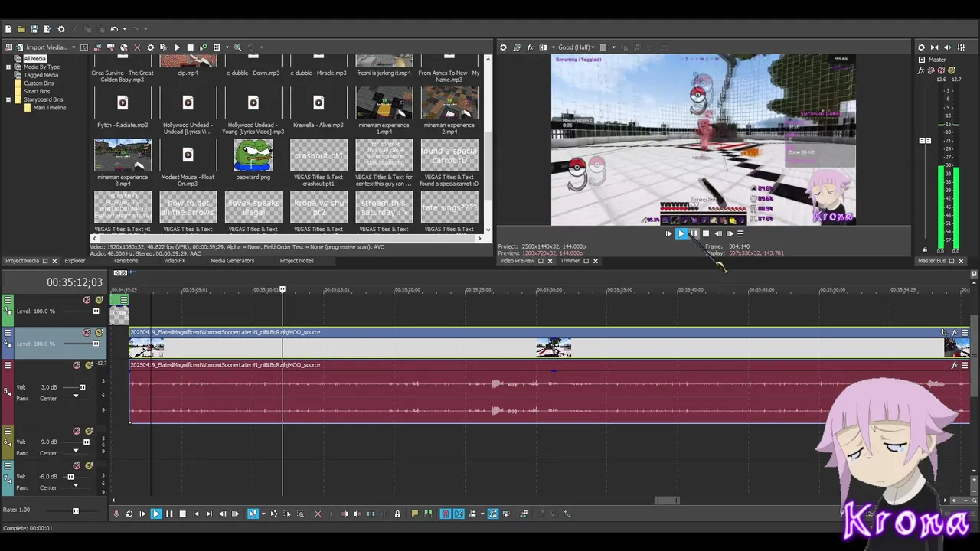This screenshot has height=551, width=980.
Task: Mute audio track 7
Action: pos(77,465)
